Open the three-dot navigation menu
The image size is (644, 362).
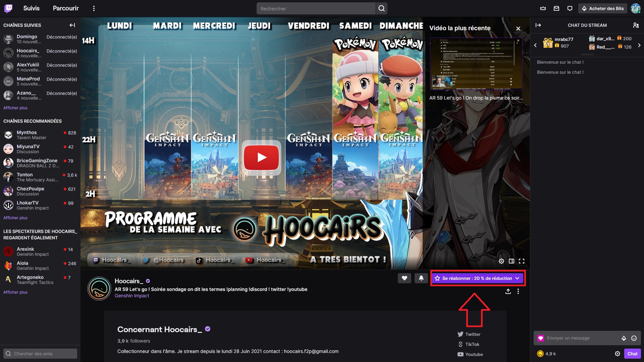point(94,8)
